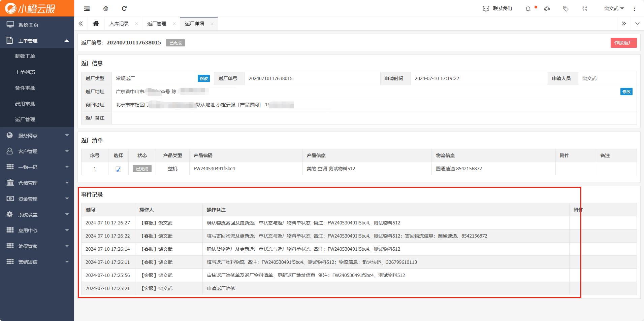Toggle the checkbox in row 1 of 返厂清单
This screenshot has height=321, width=644.
point(118,169)
